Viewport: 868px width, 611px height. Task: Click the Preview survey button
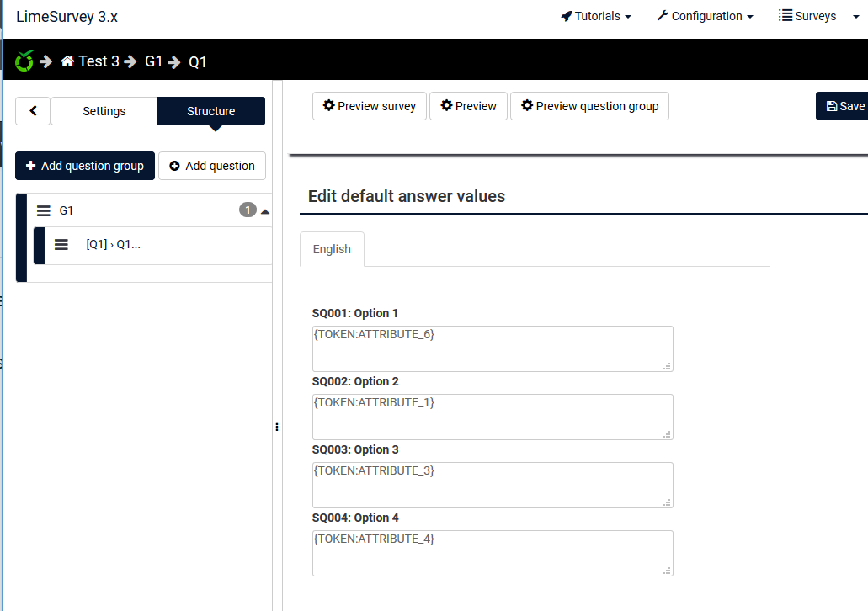pos(370,106)
